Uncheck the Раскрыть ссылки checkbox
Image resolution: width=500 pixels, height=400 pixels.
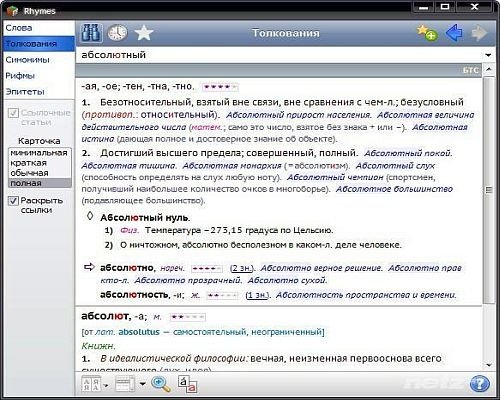13,201
